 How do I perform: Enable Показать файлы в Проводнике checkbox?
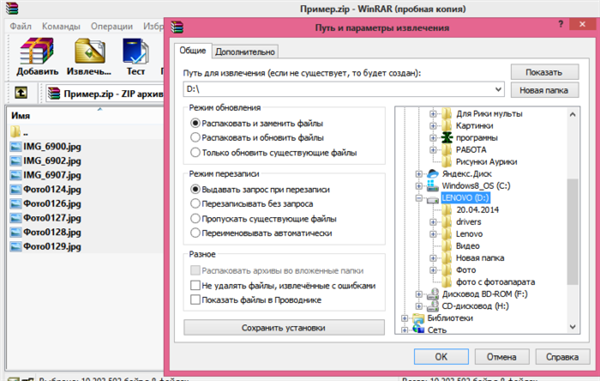click(x=195, y=300)
